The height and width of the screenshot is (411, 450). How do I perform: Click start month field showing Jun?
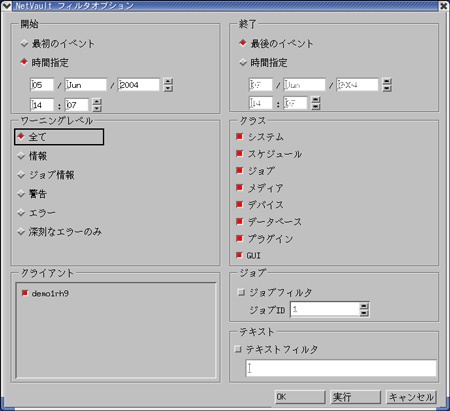(86, 85)
